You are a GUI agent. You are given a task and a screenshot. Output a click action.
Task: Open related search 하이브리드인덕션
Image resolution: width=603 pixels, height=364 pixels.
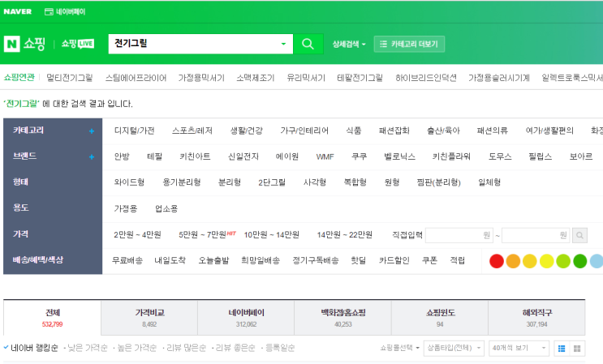tap(426, 78)
